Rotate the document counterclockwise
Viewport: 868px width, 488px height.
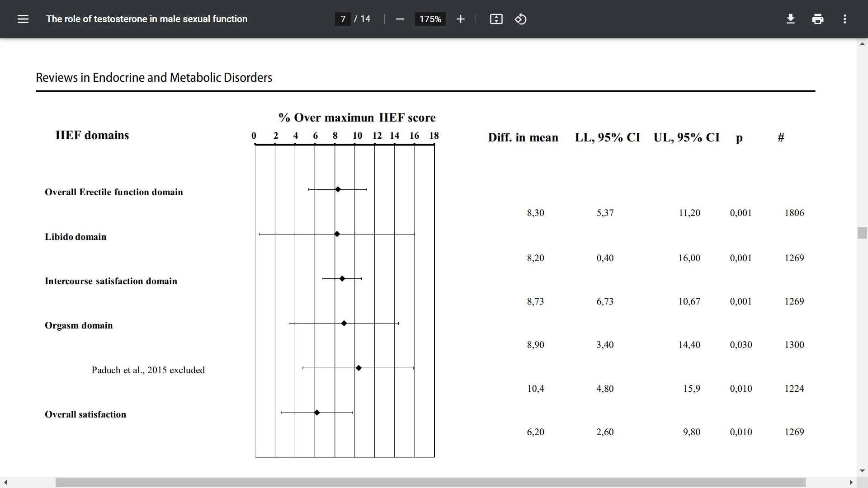point(520,19)
